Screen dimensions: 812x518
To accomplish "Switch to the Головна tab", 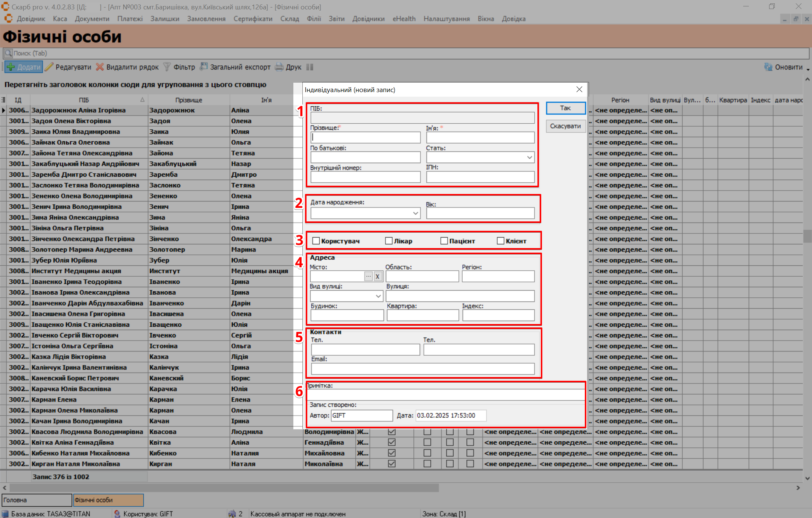I will tap(36, 500).
